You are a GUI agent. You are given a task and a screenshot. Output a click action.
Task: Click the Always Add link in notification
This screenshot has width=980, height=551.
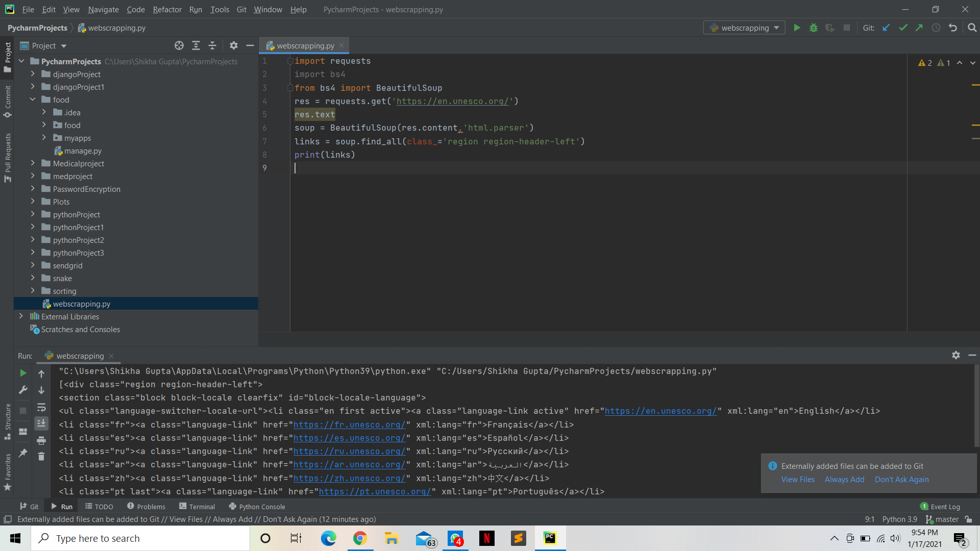[x=844, y=480]
